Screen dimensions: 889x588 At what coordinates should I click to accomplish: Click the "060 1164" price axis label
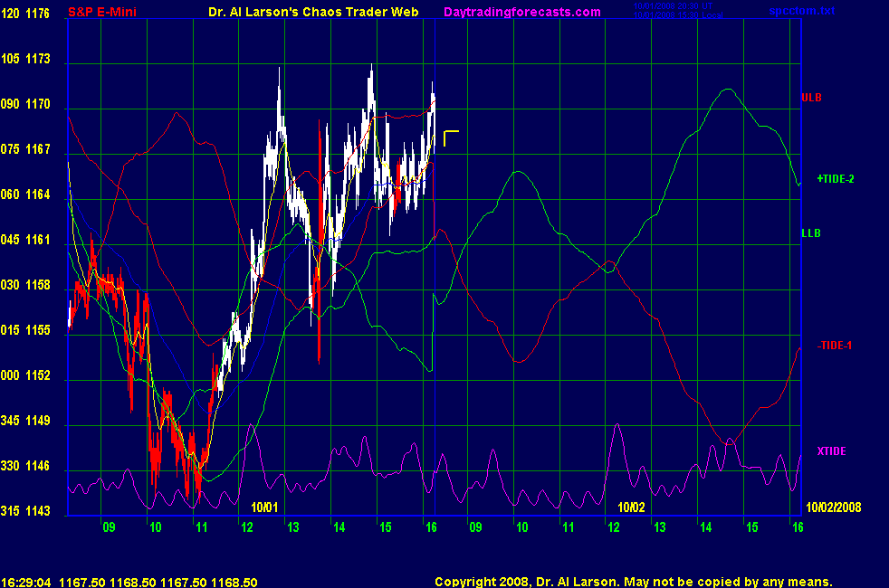(x=25, y=194)
